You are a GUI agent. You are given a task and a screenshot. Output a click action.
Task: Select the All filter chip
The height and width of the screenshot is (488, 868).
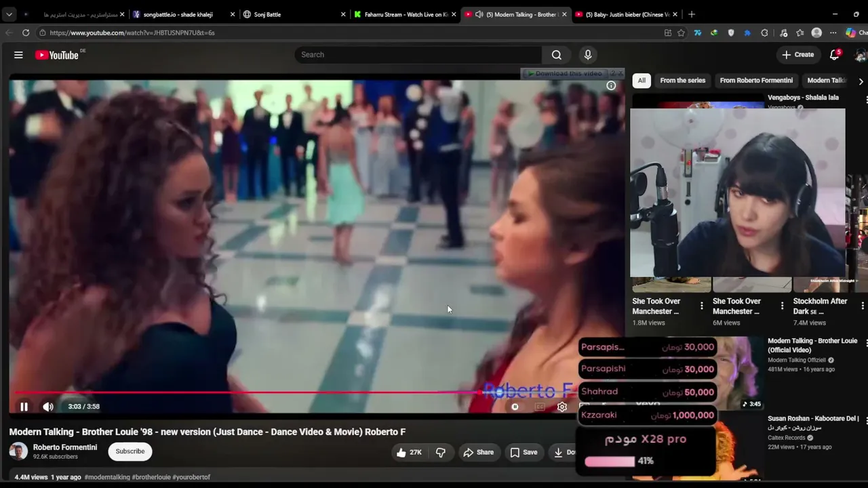tap(642, 81)
